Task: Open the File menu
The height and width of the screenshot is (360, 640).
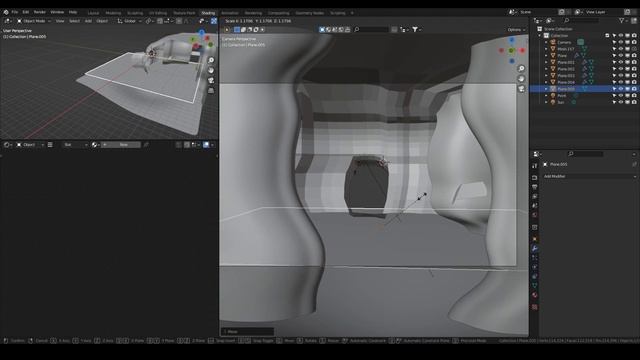Action: [x=15, y=12]
